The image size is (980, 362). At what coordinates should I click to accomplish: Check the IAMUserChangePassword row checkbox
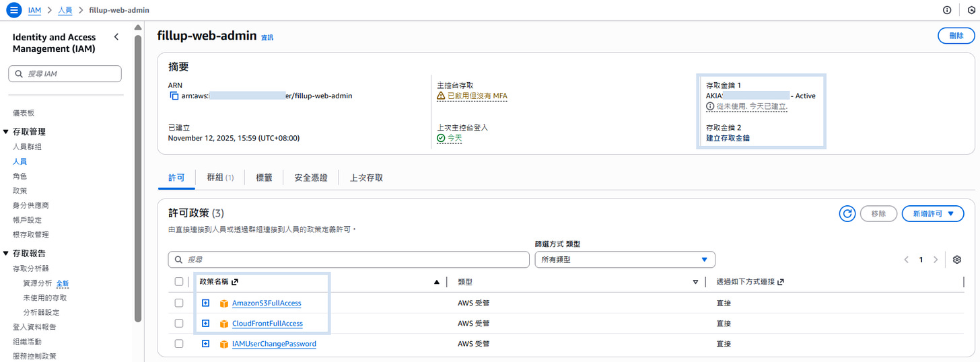[x=178, y=344]
